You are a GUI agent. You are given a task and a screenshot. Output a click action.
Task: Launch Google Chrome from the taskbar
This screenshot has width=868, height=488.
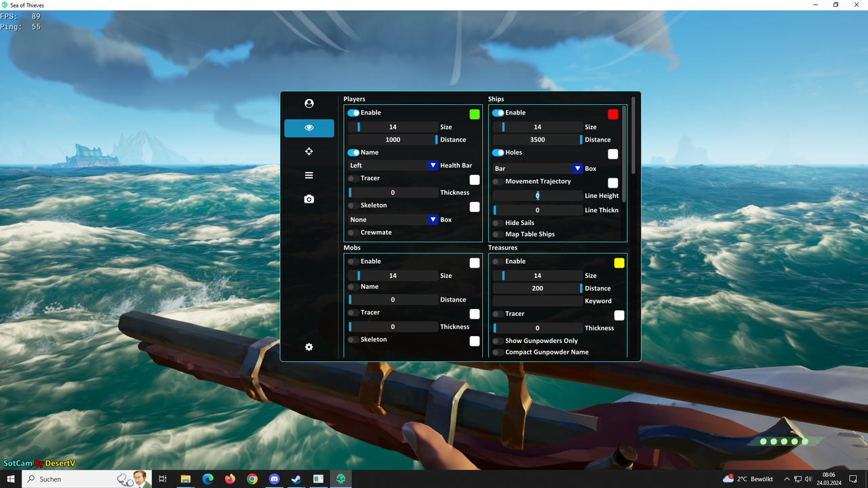(x=252, y=479)
